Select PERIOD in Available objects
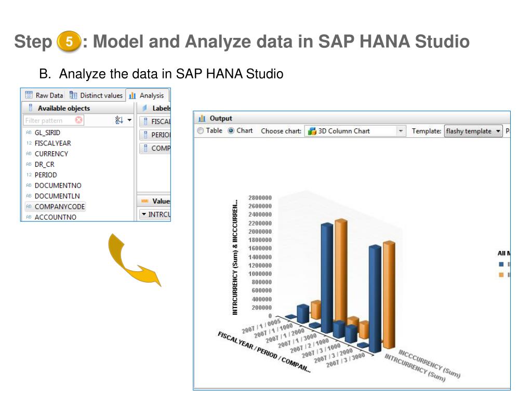 tap(46, 175)
